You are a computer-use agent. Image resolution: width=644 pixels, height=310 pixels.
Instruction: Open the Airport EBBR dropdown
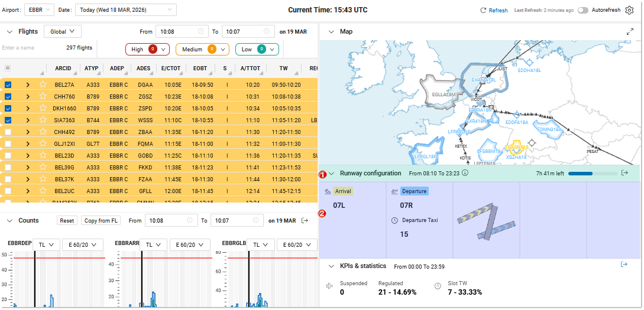pos(39,9)
